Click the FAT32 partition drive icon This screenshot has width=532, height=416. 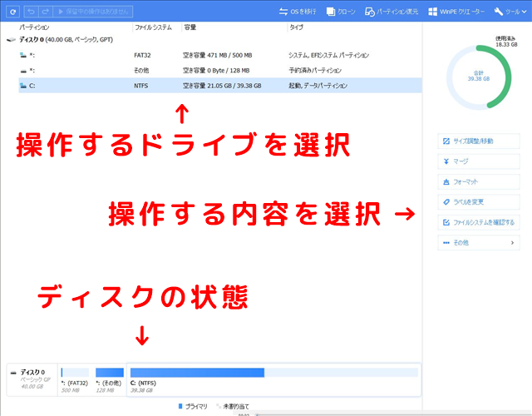point(23,55)
